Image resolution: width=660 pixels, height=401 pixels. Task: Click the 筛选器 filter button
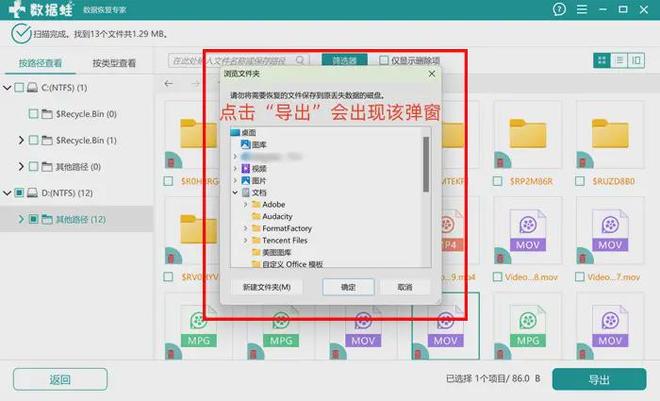click(x=344, y=61)
